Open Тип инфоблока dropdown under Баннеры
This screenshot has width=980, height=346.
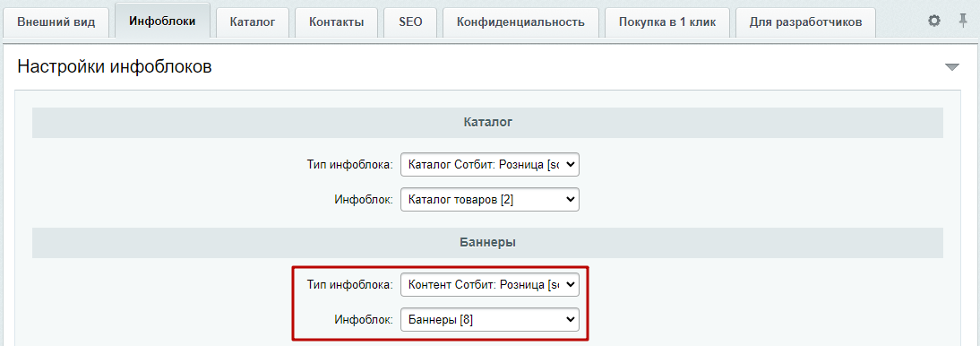pos(490,285)
